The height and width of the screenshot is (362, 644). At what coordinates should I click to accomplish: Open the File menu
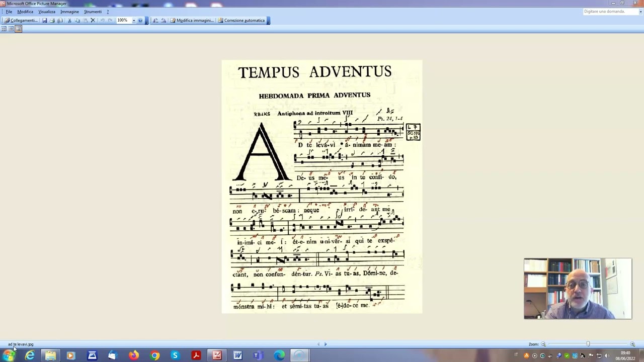click(9, 12)
